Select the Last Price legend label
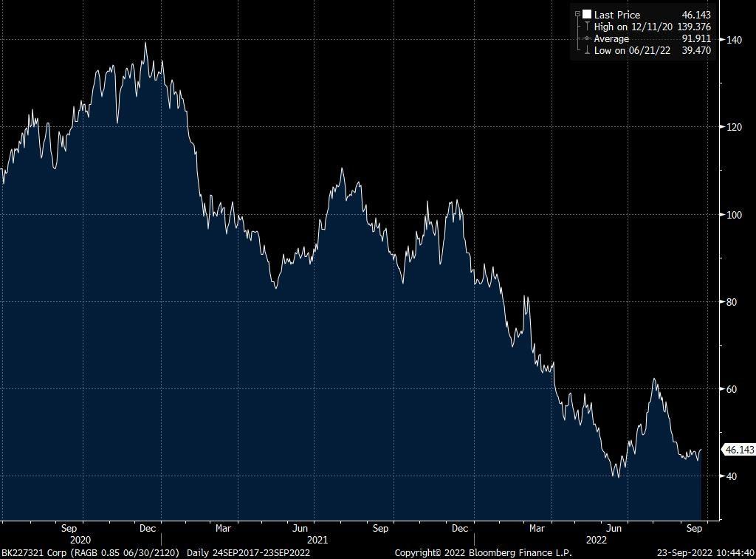The image size is (756, 559). 616,15
